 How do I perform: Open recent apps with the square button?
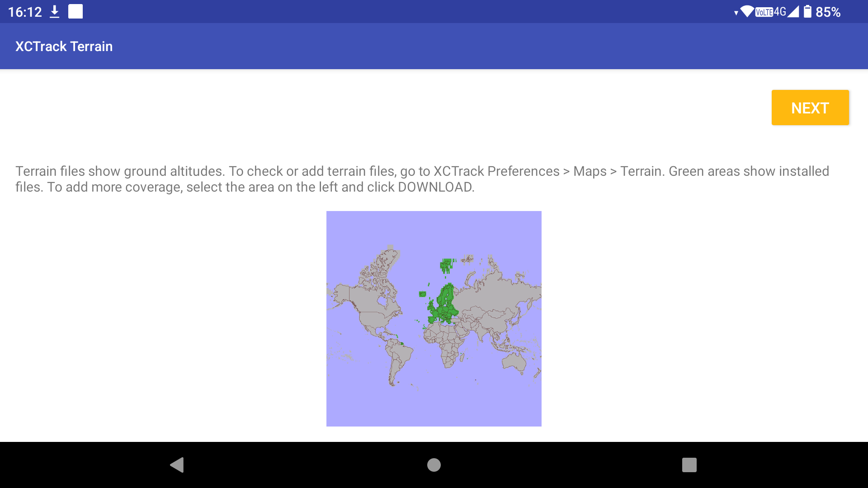pos(689,465)
